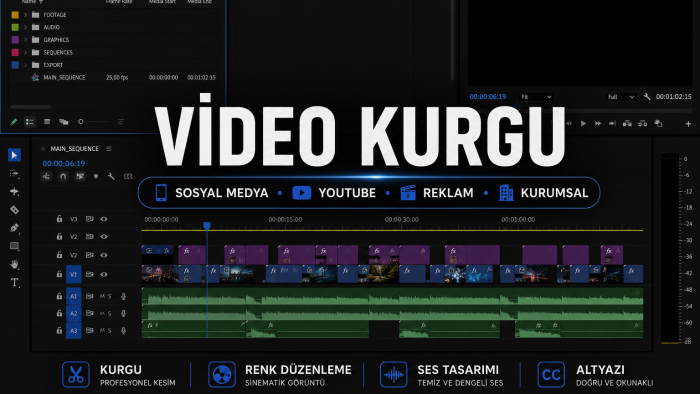Solo audio track A1
Image resolution: width=700 pixels, height=394 pixels.
[x=109, y=296]
